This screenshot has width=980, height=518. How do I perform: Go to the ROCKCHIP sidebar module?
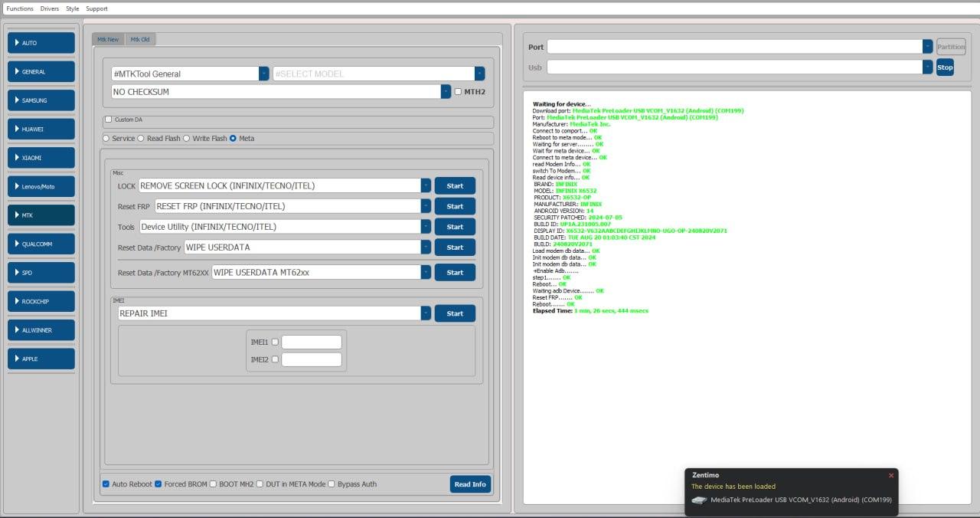point(41,301)
